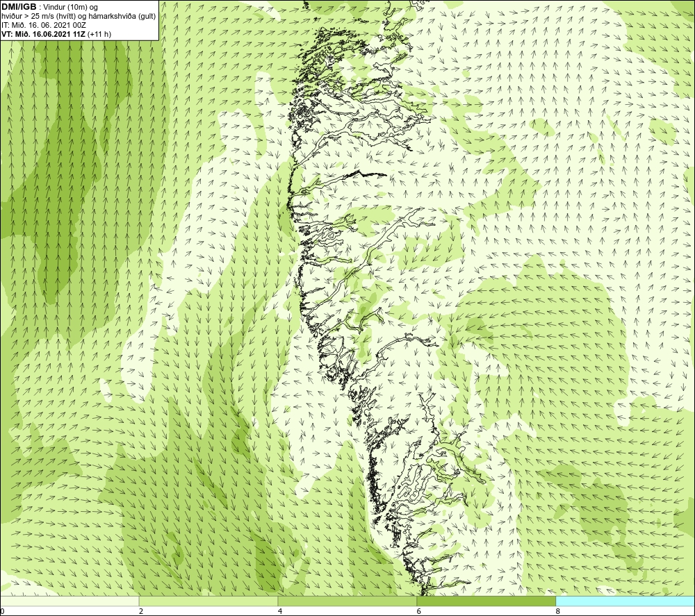Click the '(+11 h)' forecast offset text

click(x=99, y=34)
